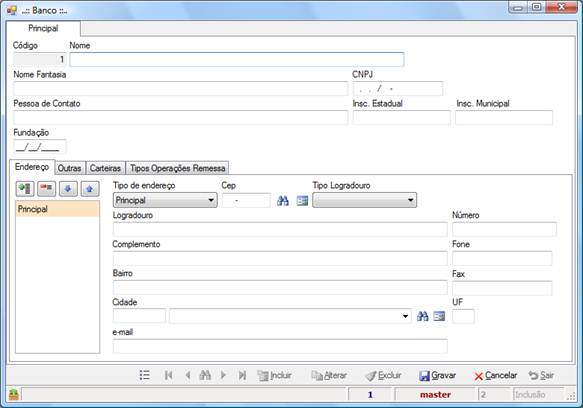This screenshot has height=408, width=583.
Task: Maximize the Banco window
Action: 537,7
